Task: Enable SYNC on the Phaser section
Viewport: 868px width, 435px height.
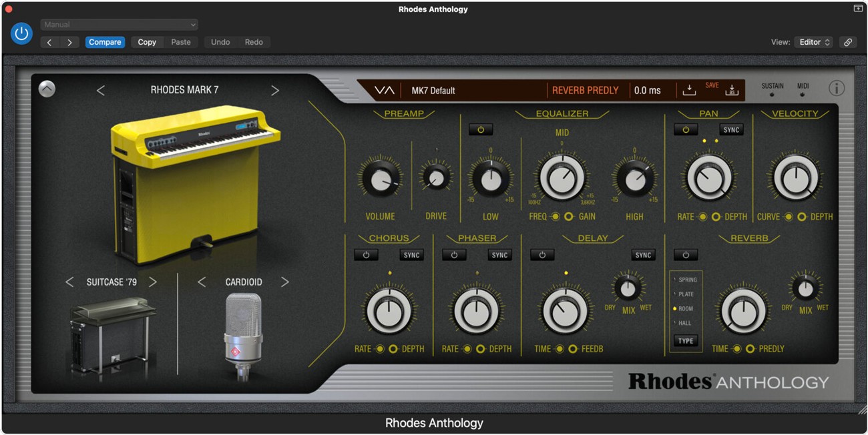Action: pos(500,254)
